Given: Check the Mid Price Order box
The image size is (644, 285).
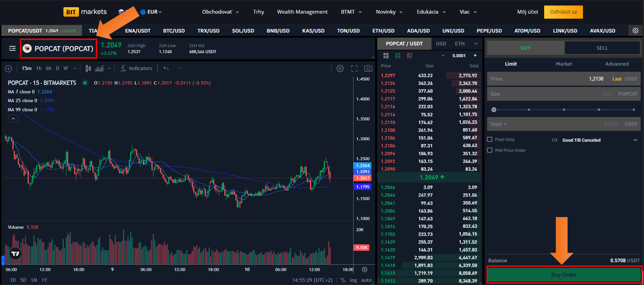Looking at the screenshot, I should coord(490,150).
